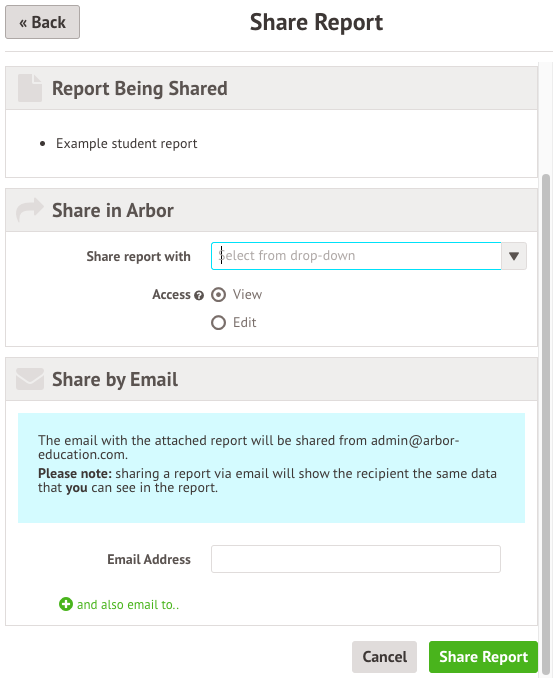Click the Example student report list item
This screenshot has height=679, width=559.
pos(126,143)
